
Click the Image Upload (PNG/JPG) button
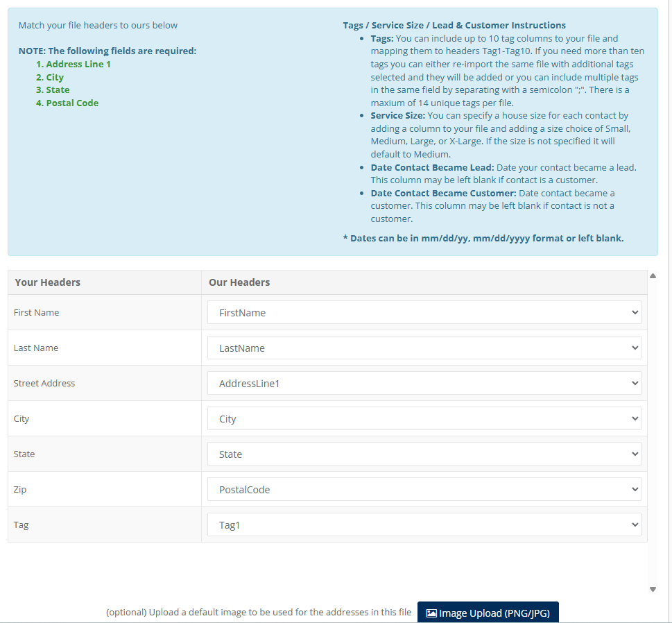[x=488, y=613]
